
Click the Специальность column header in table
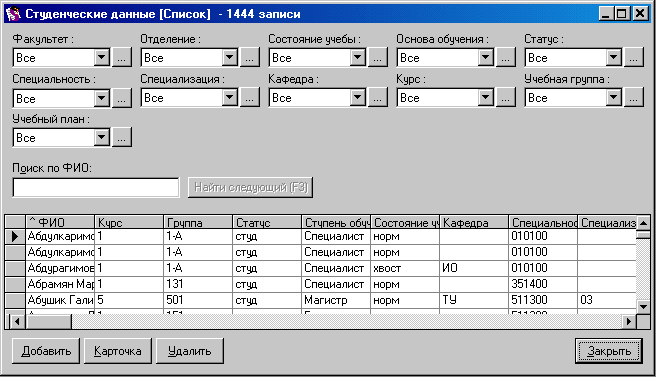point(543,222)
